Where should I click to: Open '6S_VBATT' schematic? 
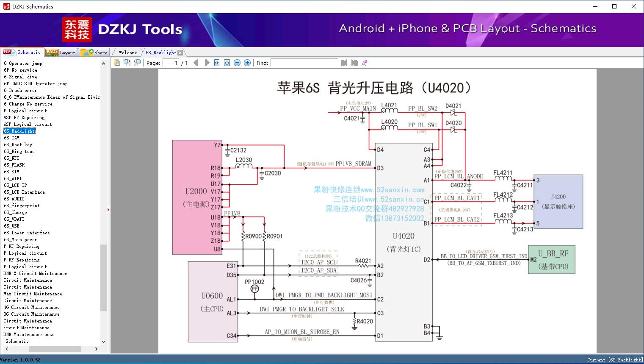tap(14, 219)
